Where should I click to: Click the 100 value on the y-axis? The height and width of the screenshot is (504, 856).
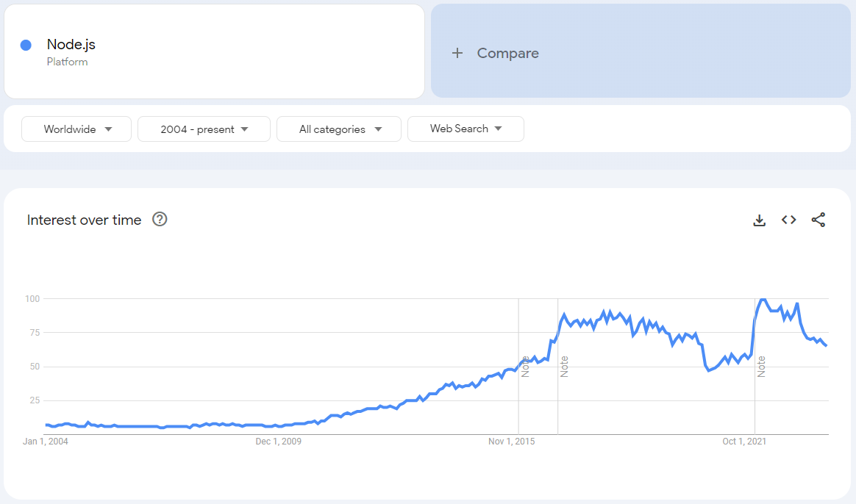(34, 298)
